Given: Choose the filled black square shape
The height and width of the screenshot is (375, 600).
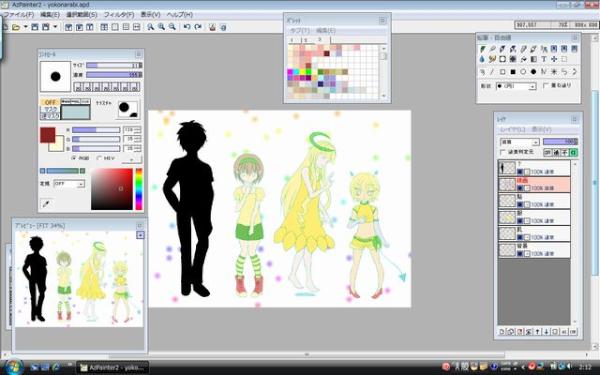Looking at the screenshot, I should click(513, 72).
